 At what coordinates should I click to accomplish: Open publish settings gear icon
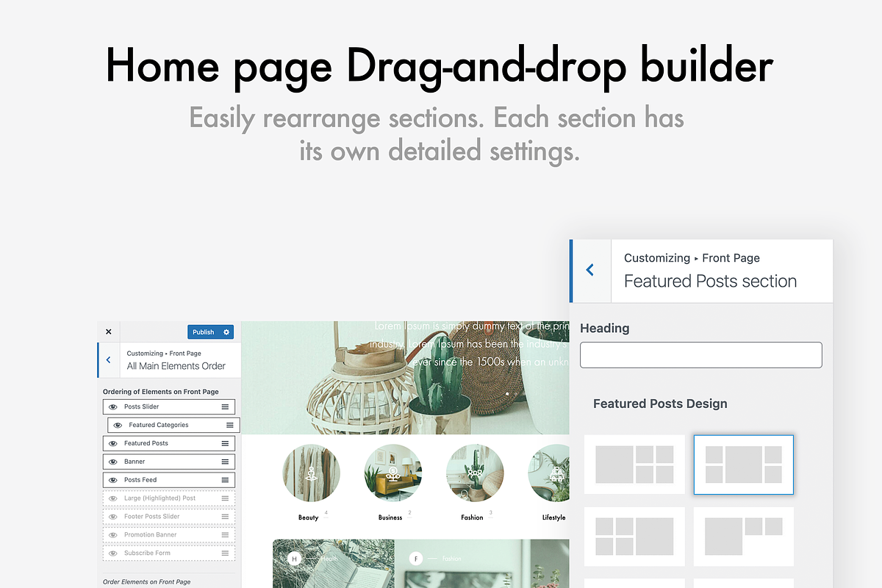coord(226,332)
